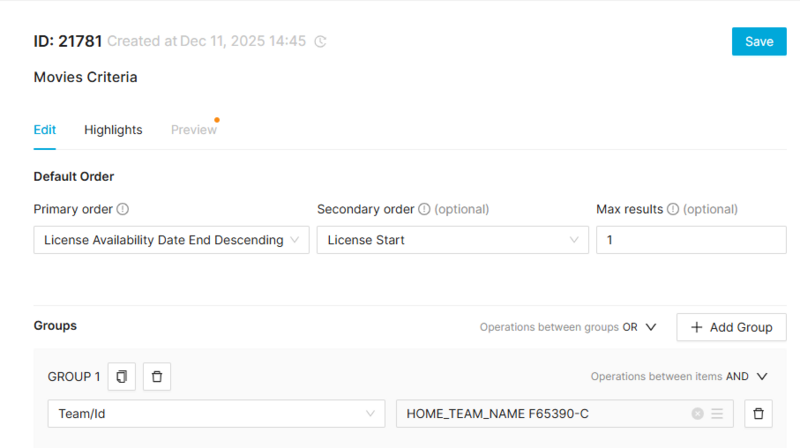This screenshot has width=800, height=448.
Task: Click the Primary order info icon
Action: pyautogui.click(x=123, y=210)
